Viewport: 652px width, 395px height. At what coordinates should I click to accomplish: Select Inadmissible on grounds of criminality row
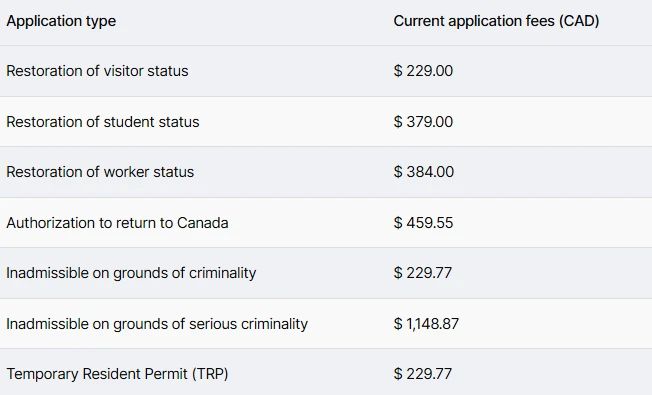326,273
